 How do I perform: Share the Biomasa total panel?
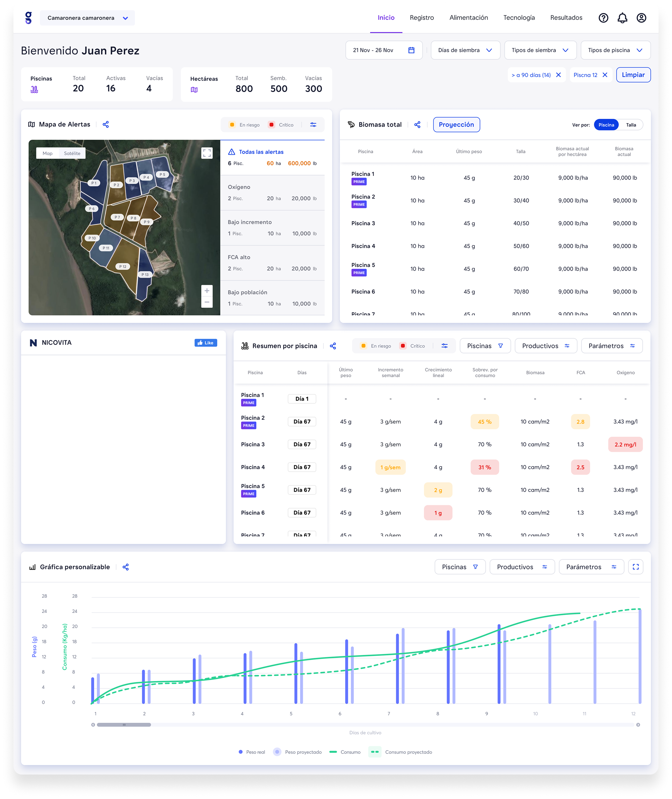pos(417,124)
